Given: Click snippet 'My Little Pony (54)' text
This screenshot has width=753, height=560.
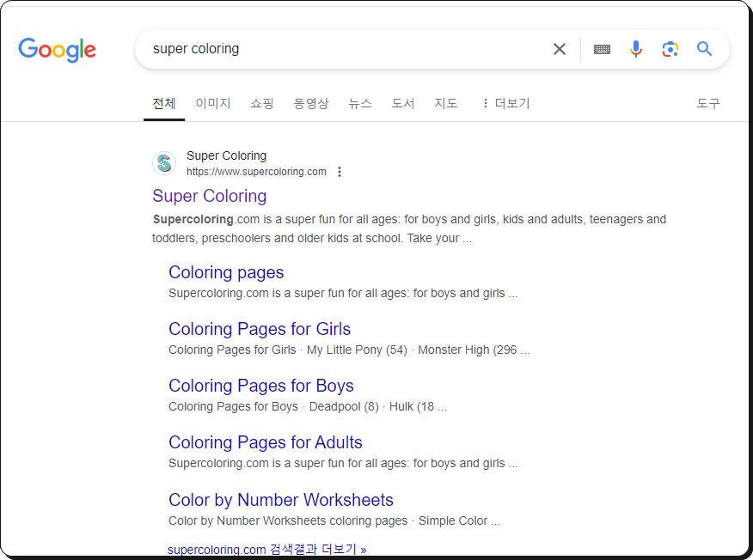Looking at the screenshot, I should tap(357, 350).
